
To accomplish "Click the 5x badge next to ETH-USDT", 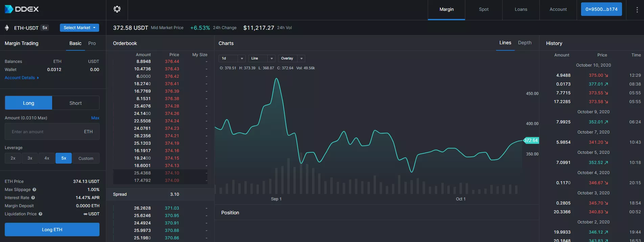I will tap(45, 28).
